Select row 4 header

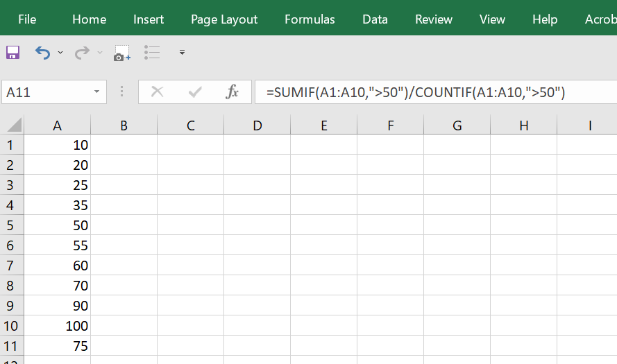point(12,205)
